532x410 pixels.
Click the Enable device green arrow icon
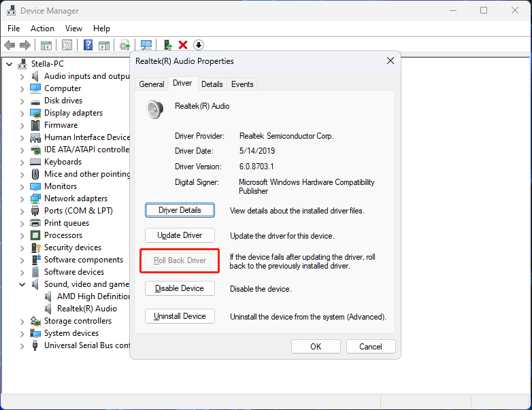(x=168, y=45)
